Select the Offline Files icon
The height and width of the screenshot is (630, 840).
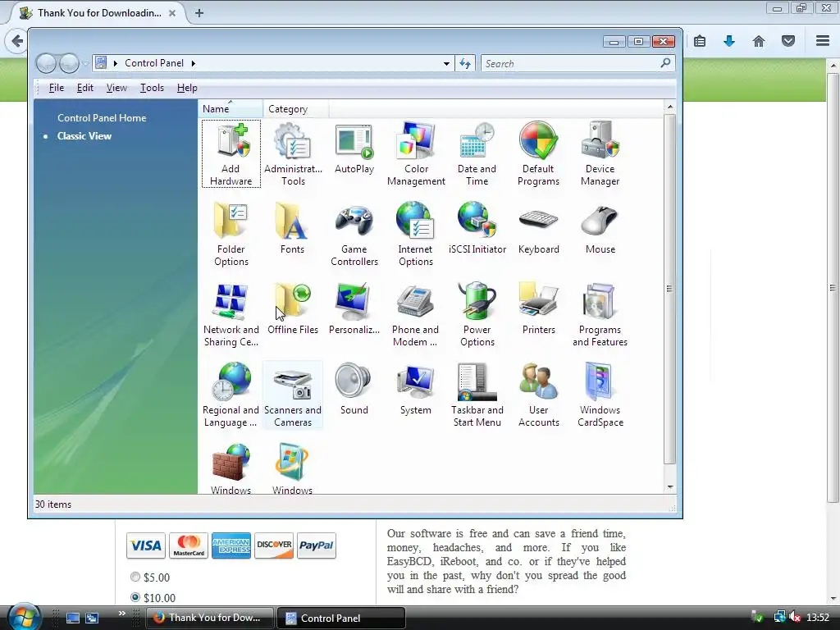(x=293, y=308)
